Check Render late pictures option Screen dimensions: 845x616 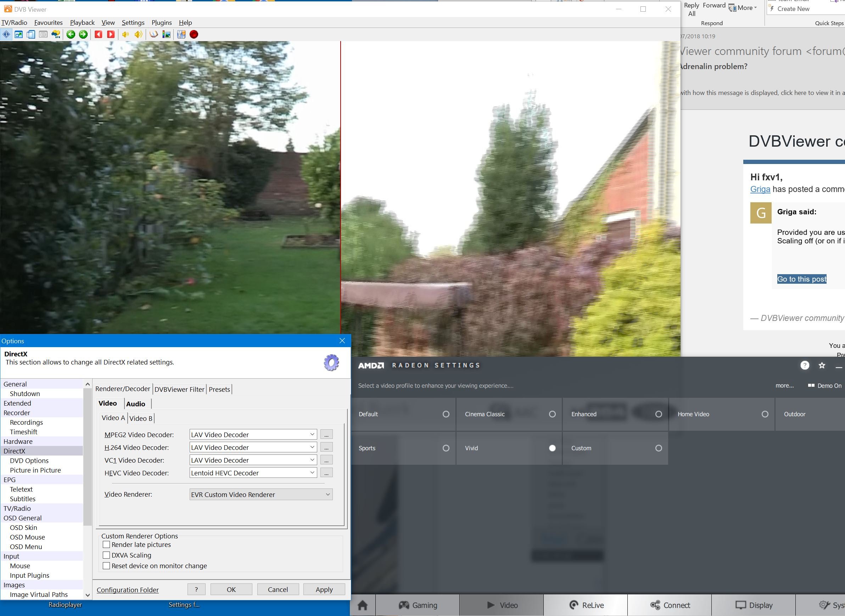click(x=106, y=544)
